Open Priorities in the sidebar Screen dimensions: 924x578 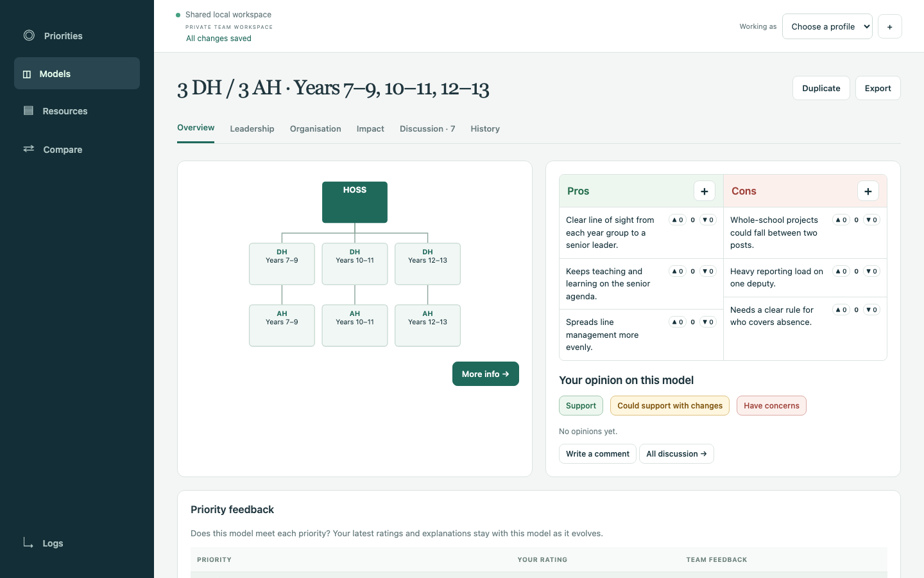[77, 36]
